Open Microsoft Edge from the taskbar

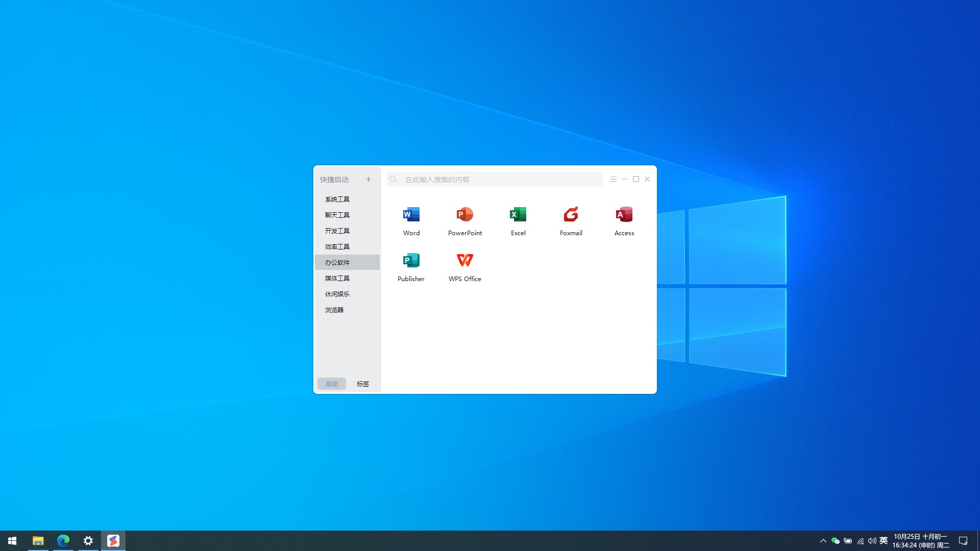tap(63, 541)
